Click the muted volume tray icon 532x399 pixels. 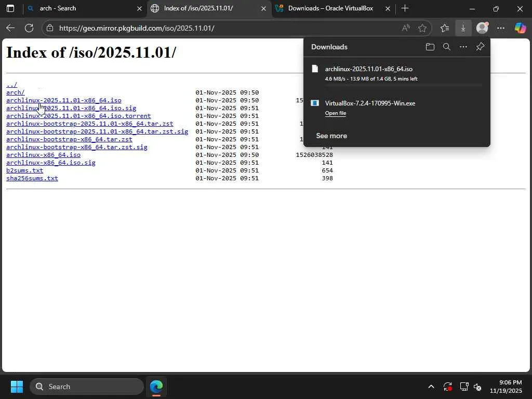coord(477,387)
